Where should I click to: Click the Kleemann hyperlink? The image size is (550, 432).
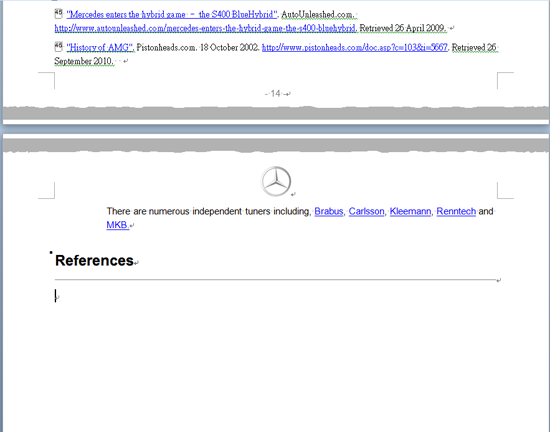coord(410,211)
